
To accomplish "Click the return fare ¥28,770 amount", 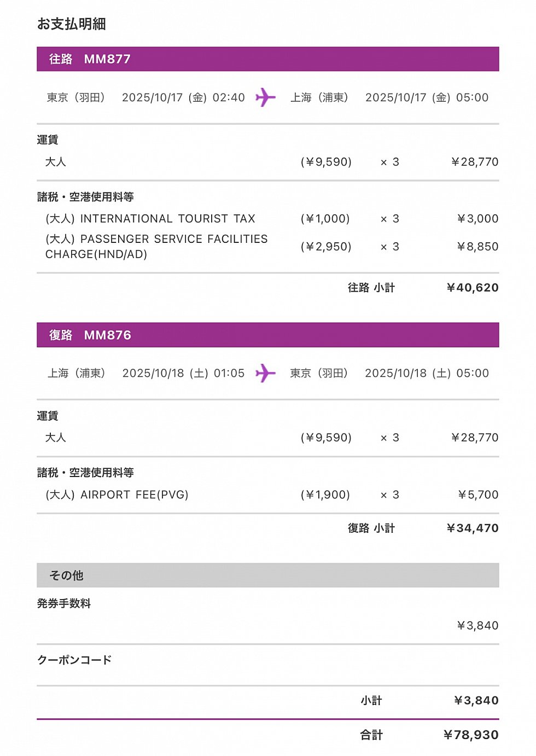I will [474, 438].
